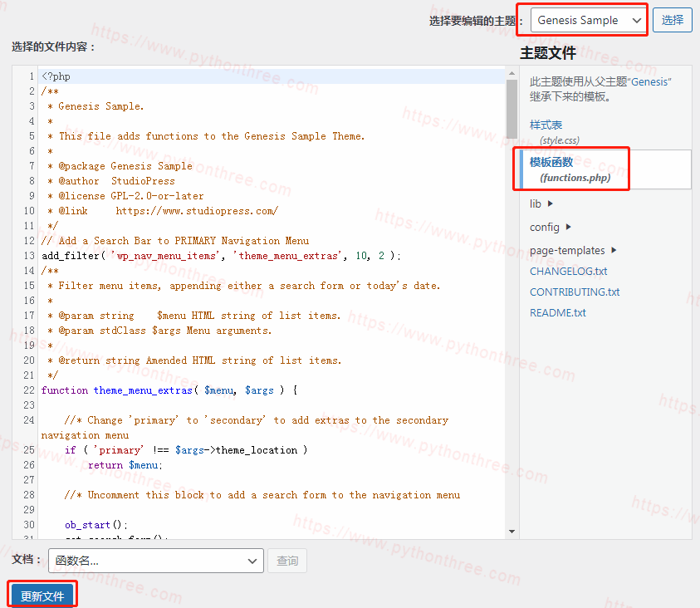
Task: Click the '@author StudioPress' comment line
Action: (x=111, y=181)
